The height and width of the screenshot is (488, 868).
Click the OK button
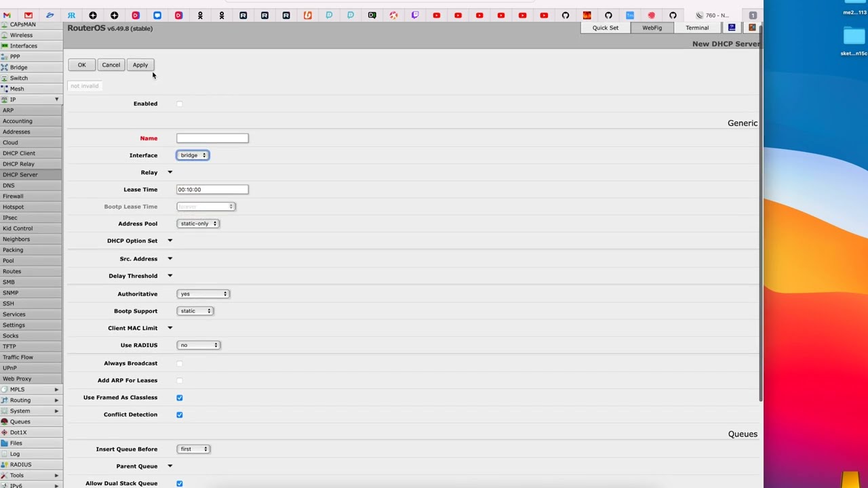pyautogui.click(x=81, y=65)
